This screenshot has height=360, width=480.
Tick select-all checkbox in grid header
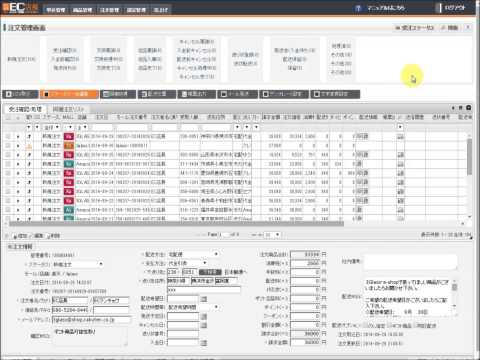pyautogui.click(x=8, y=117)
